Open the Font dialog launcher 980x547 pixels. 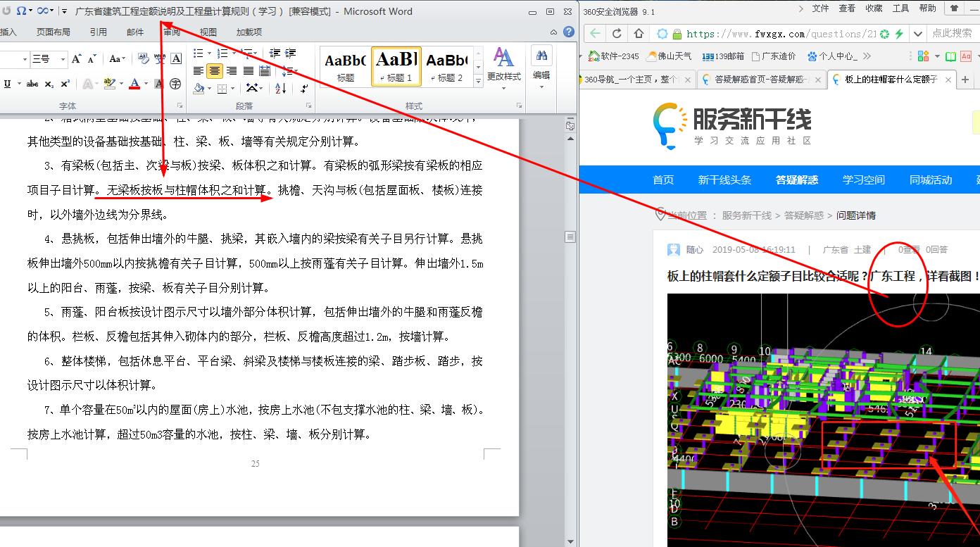point(180,106)
